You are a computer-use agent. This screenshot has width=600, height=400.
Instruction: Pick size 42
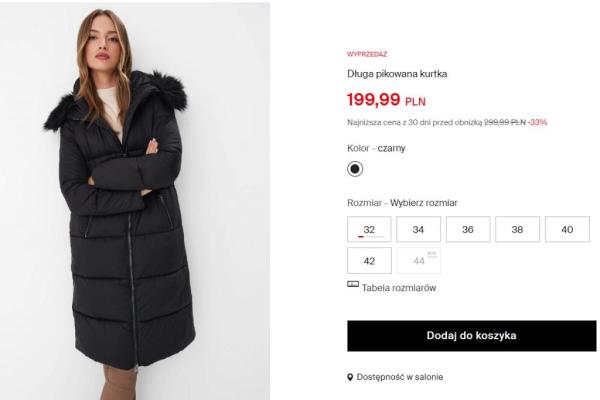[369, 260]
